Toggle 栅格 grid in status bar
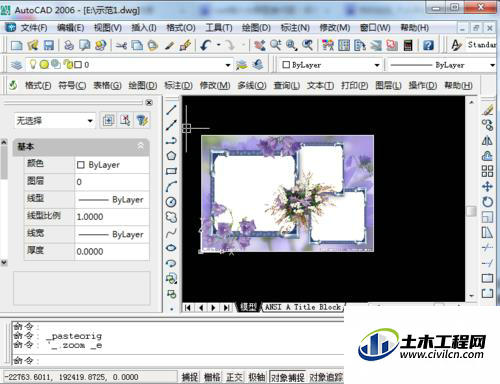 212,377
